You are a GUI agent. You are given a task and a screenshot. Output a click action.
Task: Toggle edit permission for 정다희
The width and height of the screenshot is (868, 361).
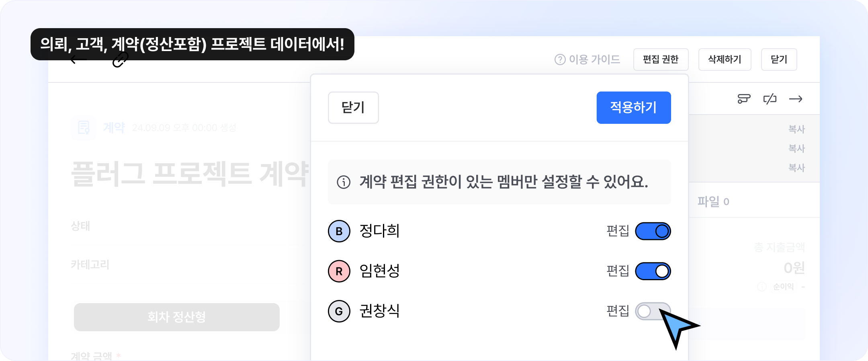(653, 231)
